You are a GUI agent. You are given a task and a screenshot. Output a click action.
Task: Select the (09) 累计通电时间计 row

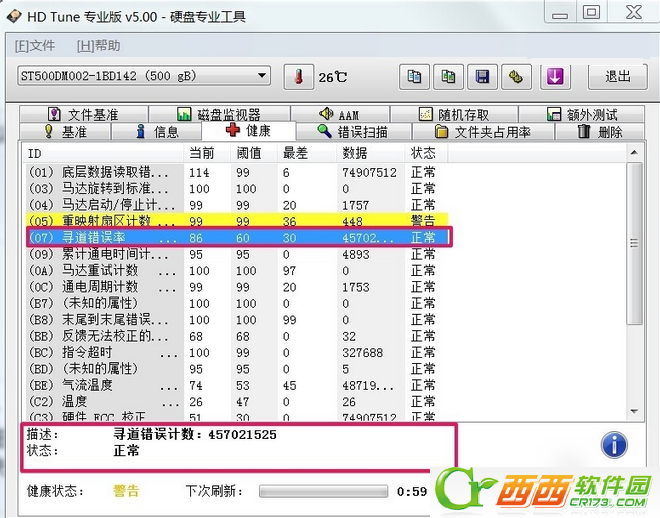point(237,255)
